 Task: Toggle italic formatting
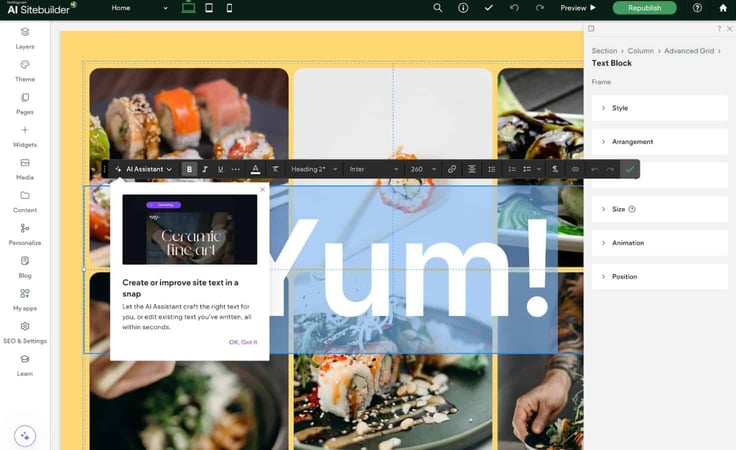pos(205,169)
